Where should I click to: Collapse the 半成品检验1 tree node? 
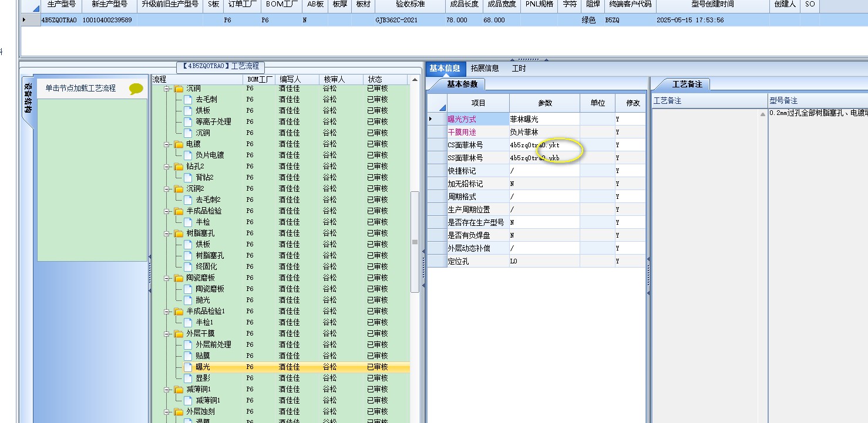pyautogui.click(x=167, y=311)
